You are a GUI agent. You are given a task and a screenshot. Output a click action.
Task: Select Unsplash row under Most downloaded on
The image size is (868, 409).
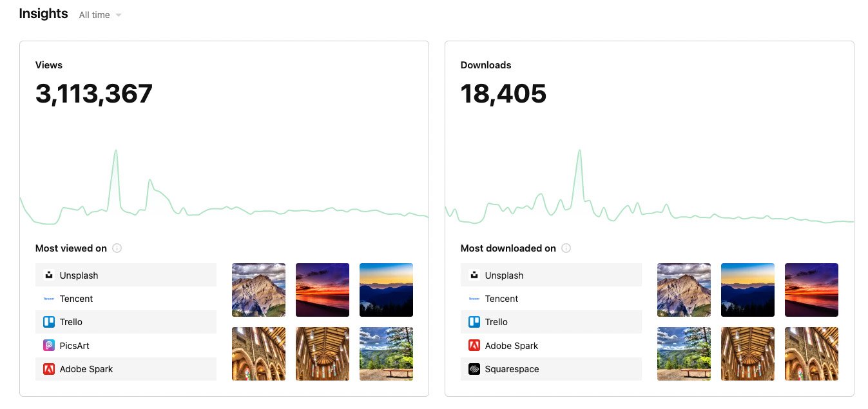pos(551,275)
